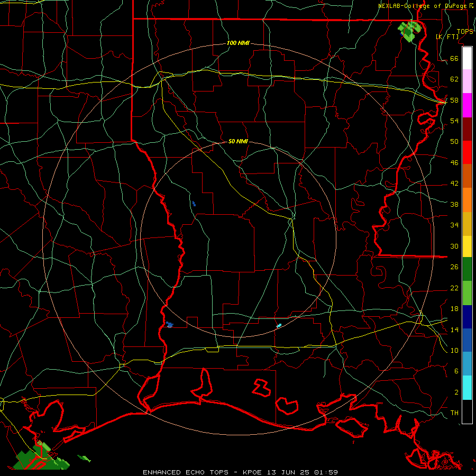476x476 pixels.
Task: Pick the medium blue legend color block
Action: tap(467, 340)
